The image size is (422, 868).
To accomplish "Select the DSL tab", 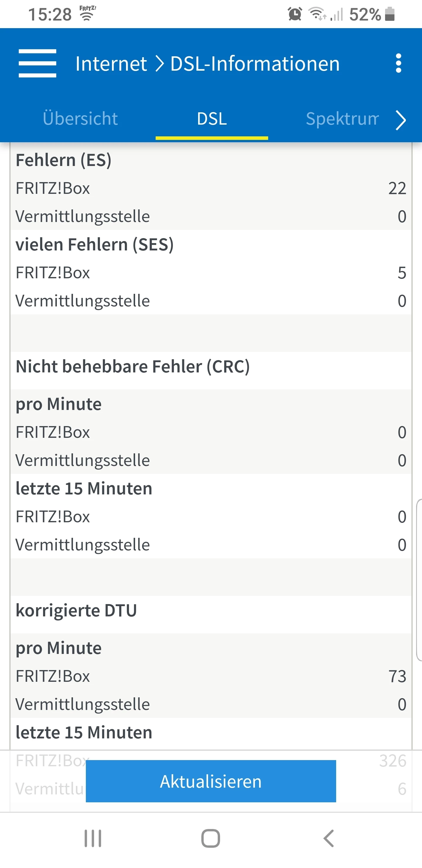I will pyautogui.click(x=212, y=118).
